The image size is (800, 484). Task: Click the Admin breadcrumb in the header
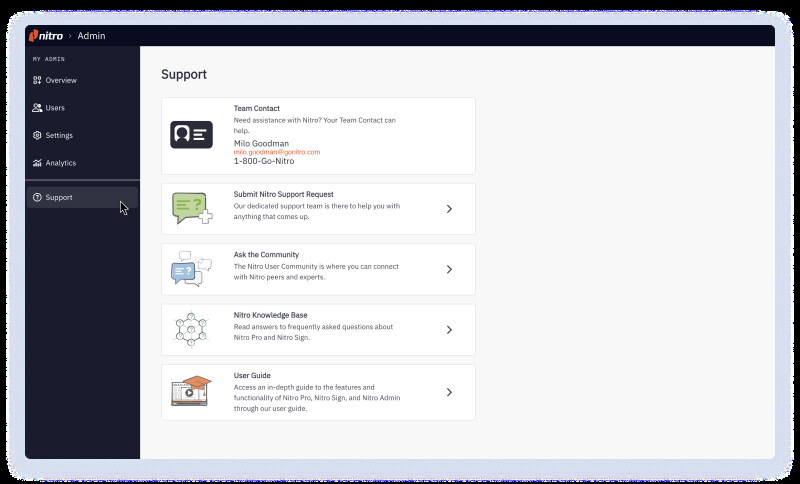click(91, 36)
